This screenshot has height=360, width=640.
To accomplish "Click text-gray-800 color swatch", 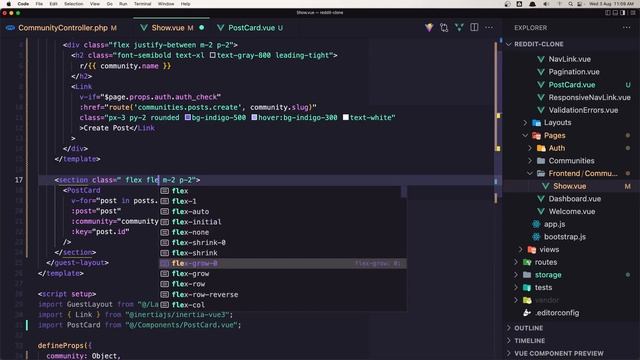I will (x=213, y=55).
